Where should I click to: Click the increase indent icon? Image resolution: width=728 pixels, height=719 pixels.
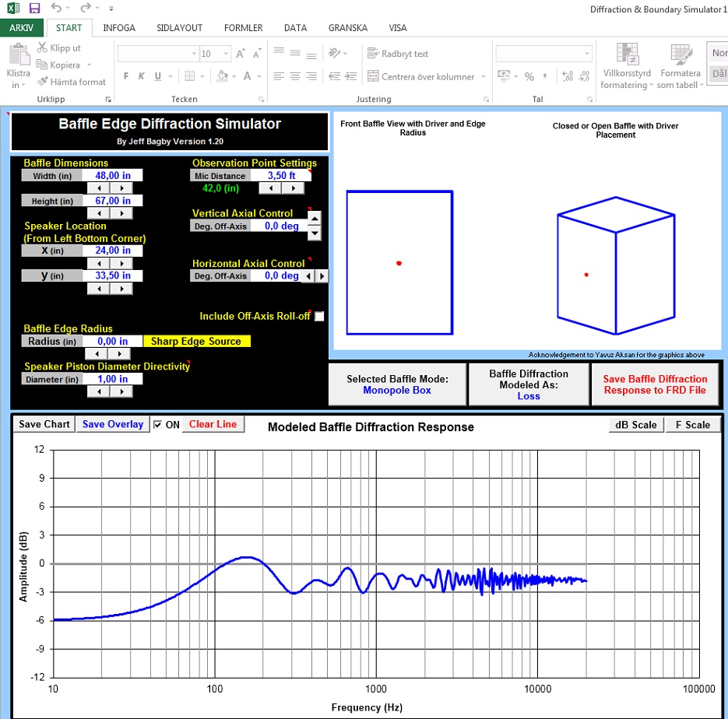[x=351, y=76]
